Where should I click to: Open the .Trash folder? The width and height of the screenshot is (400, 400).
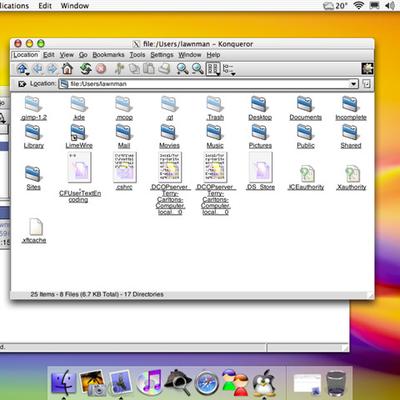coord(215,108)
